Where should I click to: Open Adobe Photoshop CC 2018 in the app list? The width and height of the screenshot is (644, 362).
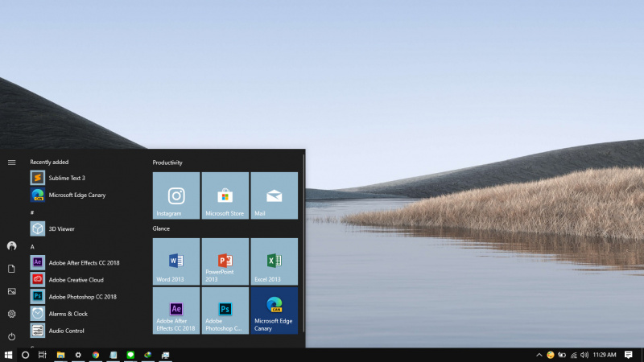86,296
